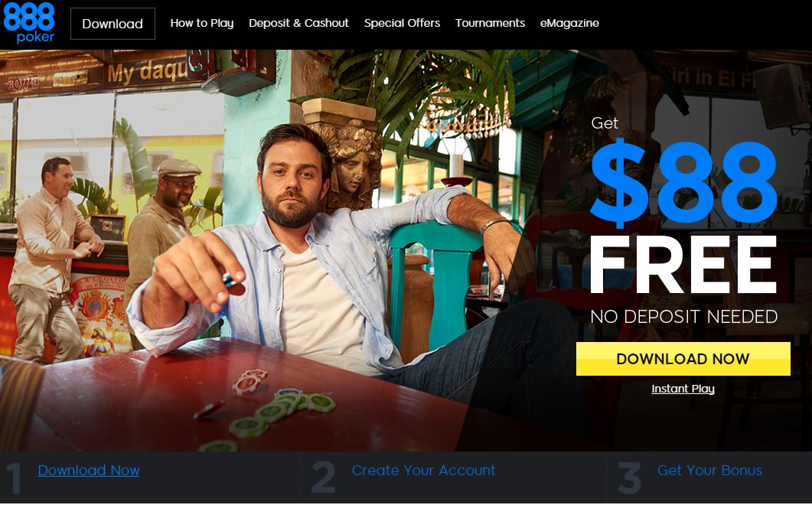Open the eMagazine menu item
812x505 pixels.
(x=569, y=23)
